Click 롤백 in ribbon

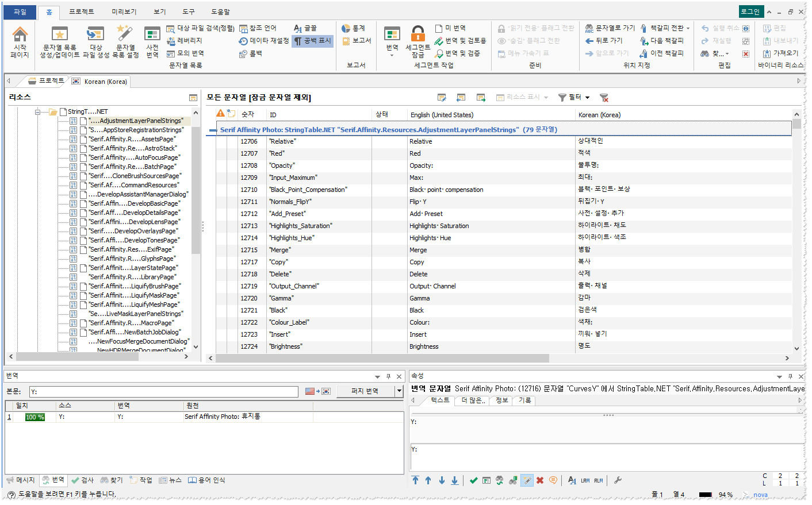click(x=251, y=53)
